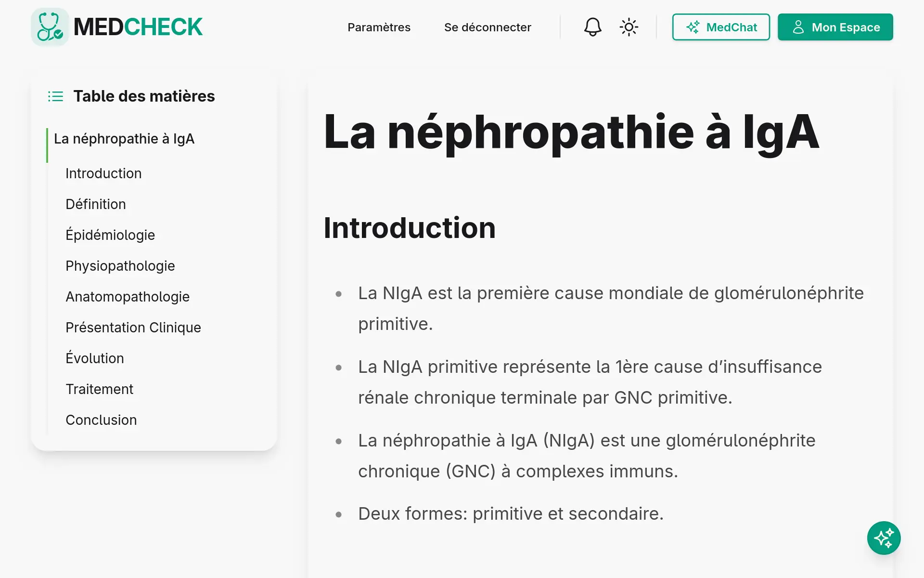Select La néphropathie à IgA in contents
The width and height of the screenshot is (924, 578).
[x=124, y=139]
